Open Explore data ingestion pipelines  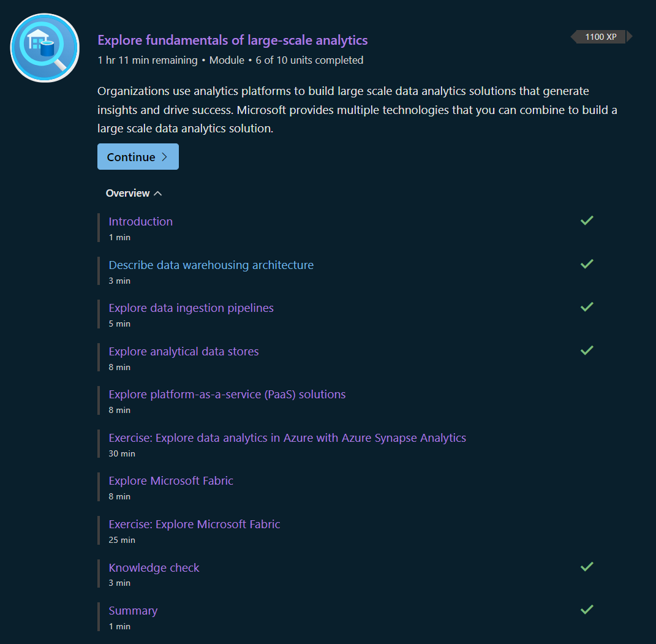pos(190,308)
